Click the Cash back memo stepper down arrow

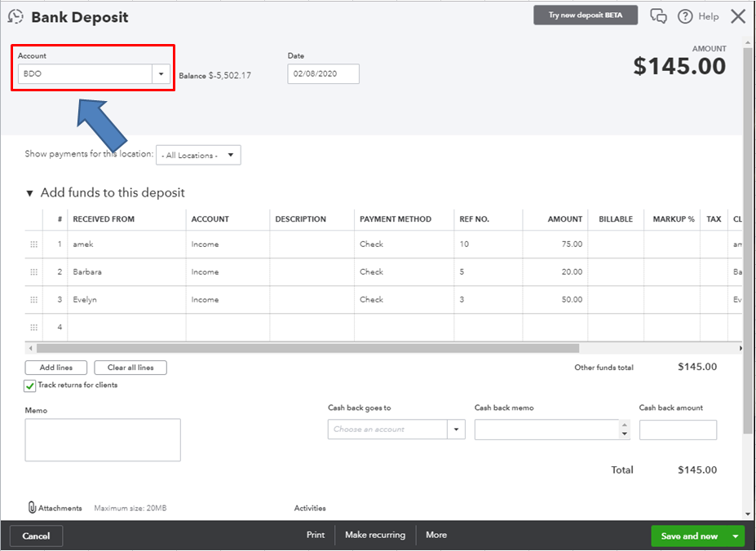[x=625, y=434]
